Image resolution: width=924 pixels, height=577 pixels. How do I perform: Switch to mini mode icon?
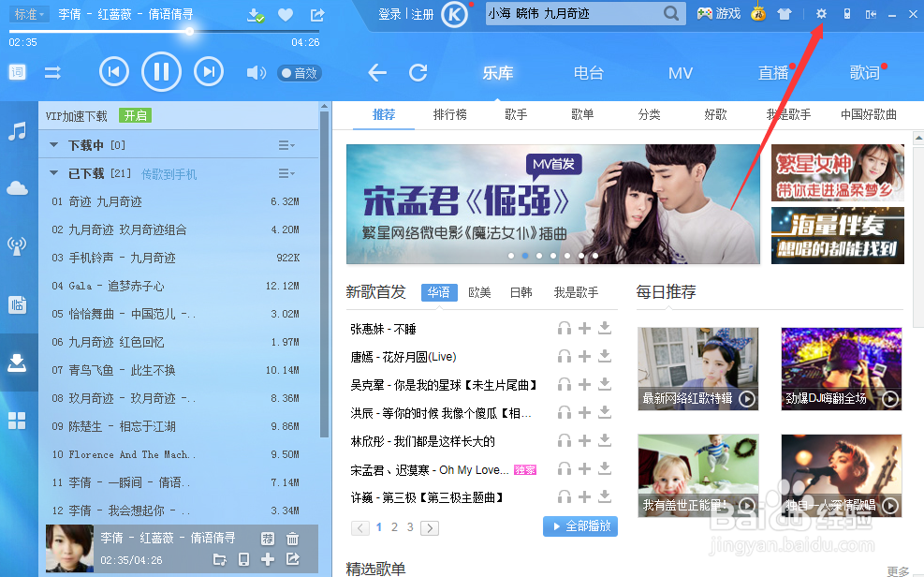coord(871,14)
